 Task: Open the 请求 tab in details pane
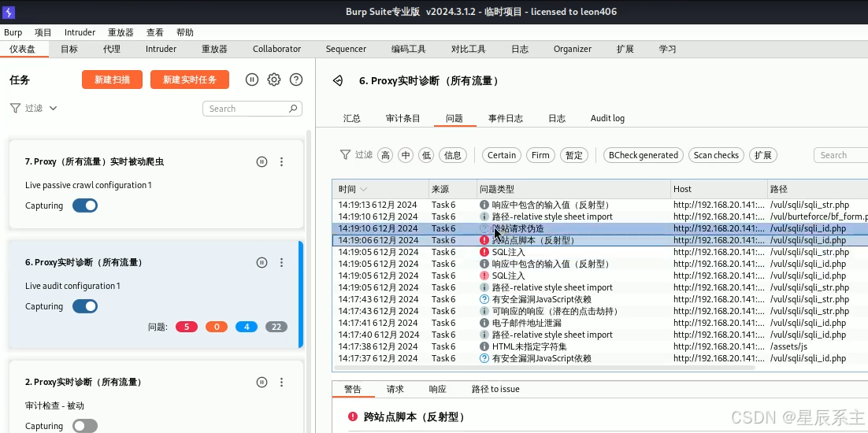pos(395,389)
